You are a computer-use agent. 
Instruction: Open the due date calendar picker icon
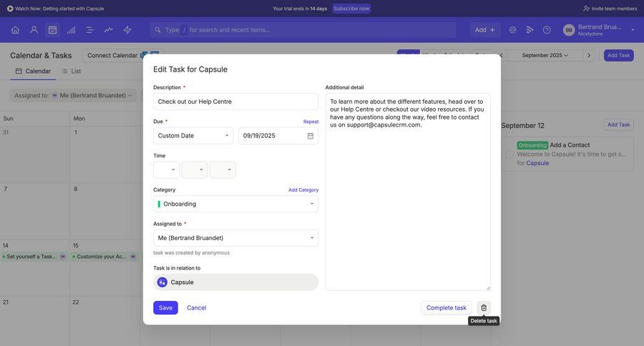coord(311,136)
